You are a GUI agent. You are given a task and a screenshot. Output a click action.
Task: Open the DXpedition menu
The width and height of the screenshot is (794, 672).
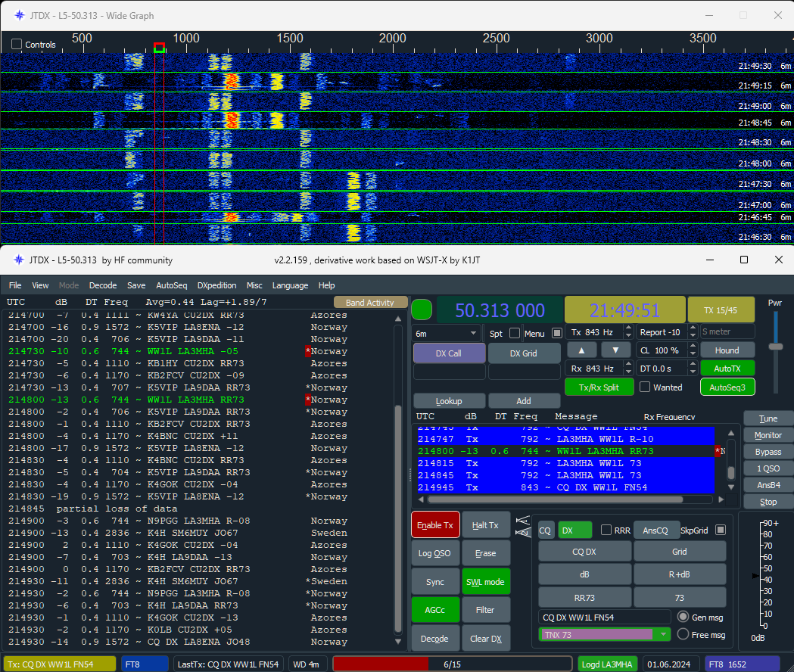pos(216,285)
